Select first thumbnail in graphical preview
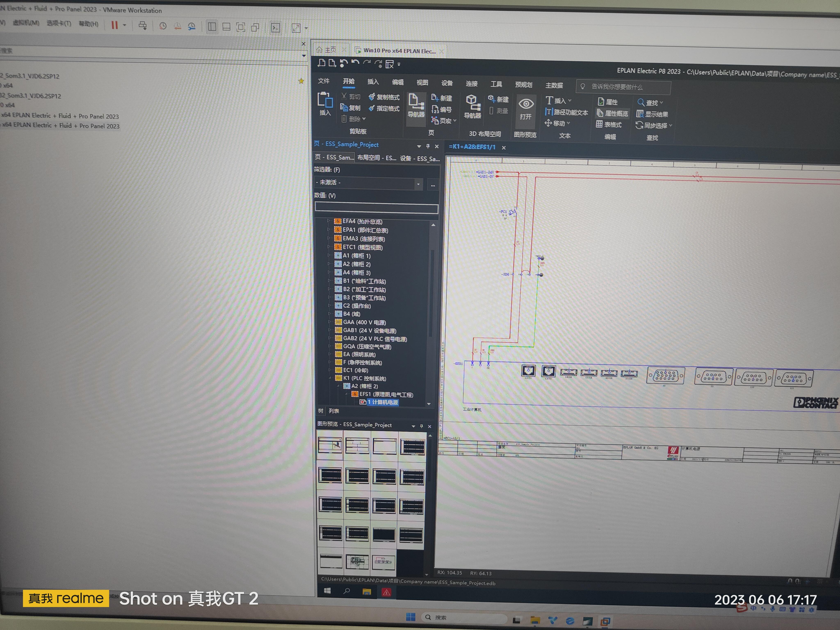This screenshot has width=840, height=630. [x=330, y=445]
